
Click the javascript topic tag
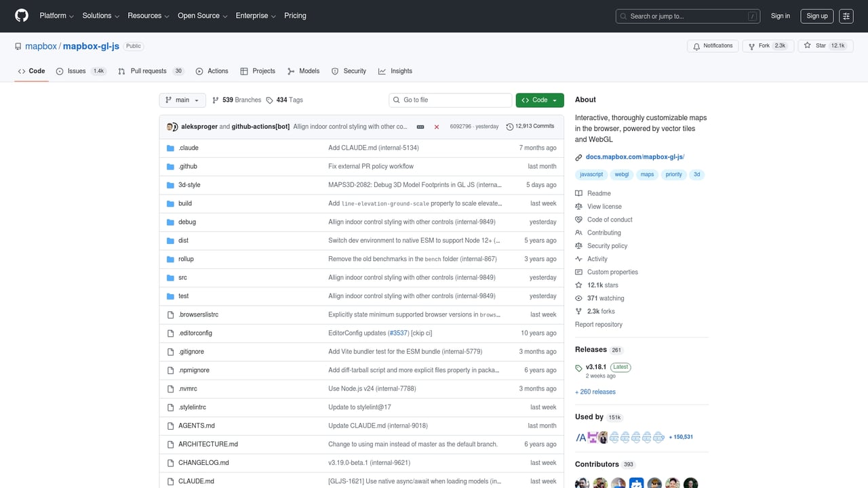(591, 174)
